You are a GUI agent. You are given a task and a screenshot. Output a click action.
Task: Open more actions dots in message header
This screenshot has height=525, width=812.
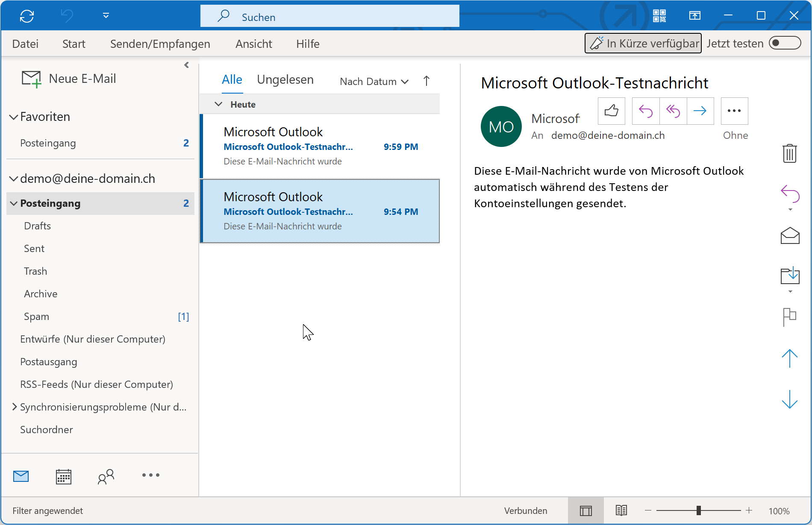tap(734, 111)
